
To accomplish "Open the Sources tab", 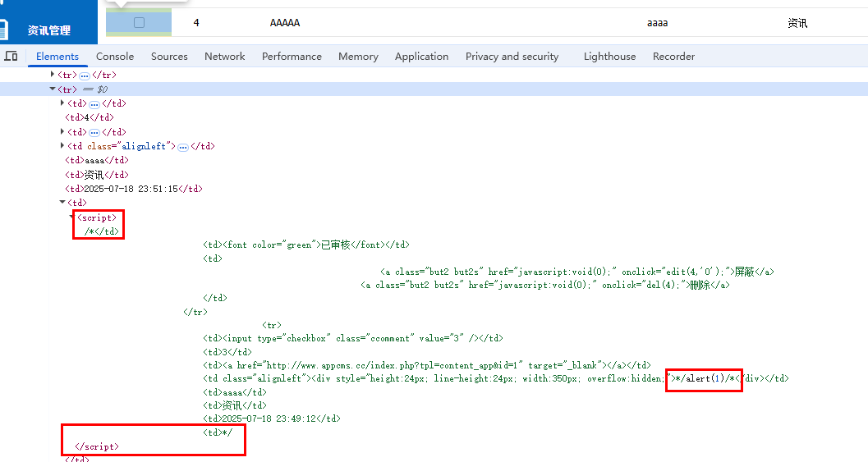I will coord(169,57).
